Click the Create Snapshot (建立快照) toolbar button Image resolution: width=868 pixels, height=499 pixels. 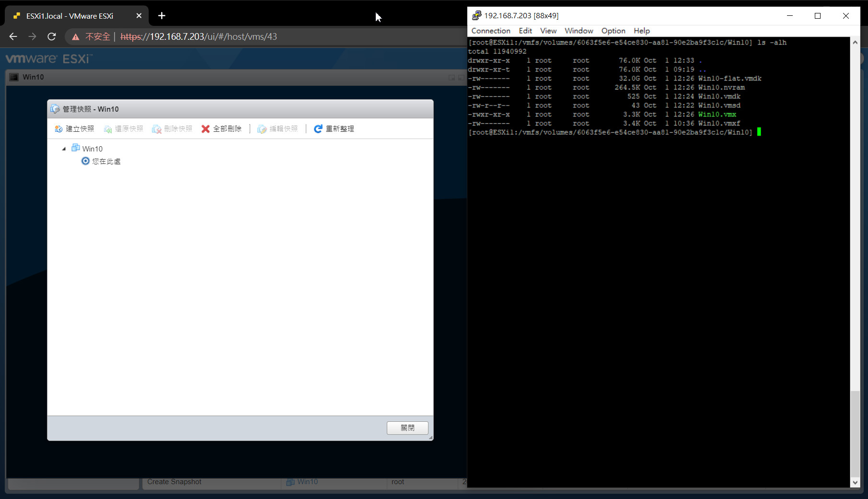(74, 129)
